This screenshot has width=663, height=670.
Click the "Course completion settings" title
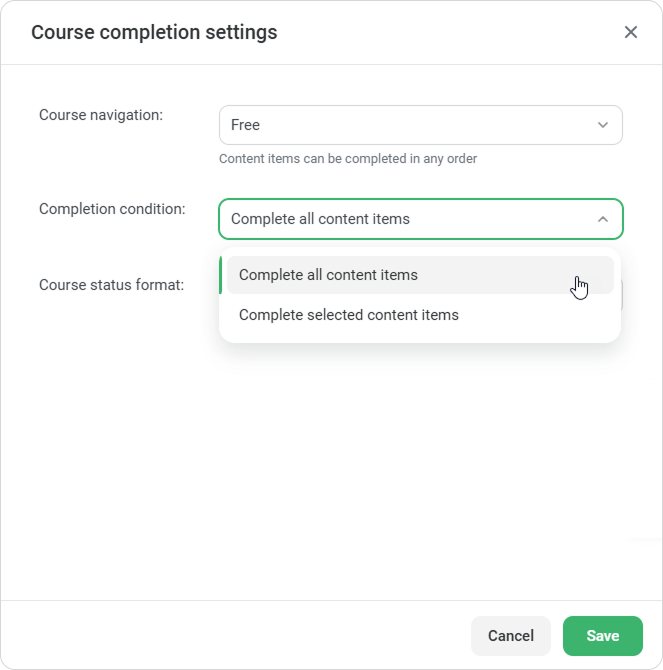[154, 32]
